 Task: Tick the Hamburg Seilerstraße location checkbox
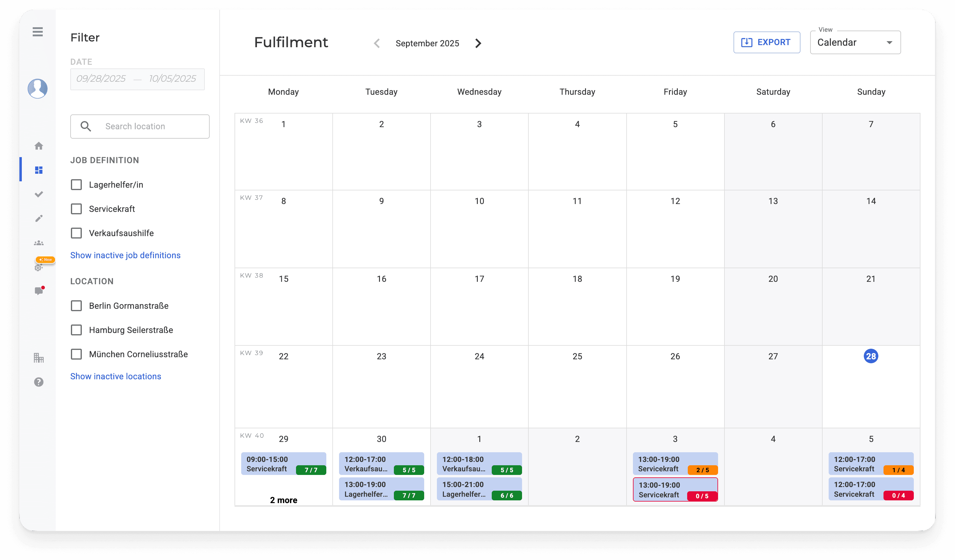click(x=76, y=330)
